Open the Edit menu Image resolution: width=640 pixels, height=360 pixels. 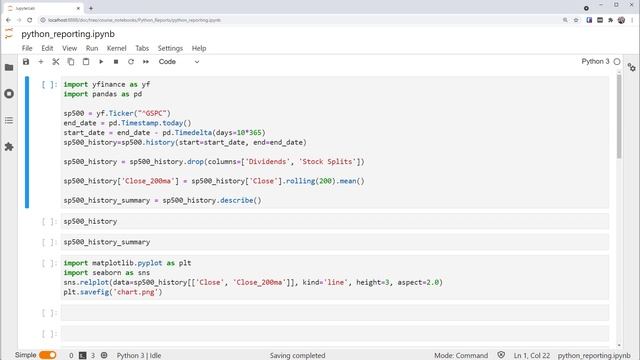[47, 48]
